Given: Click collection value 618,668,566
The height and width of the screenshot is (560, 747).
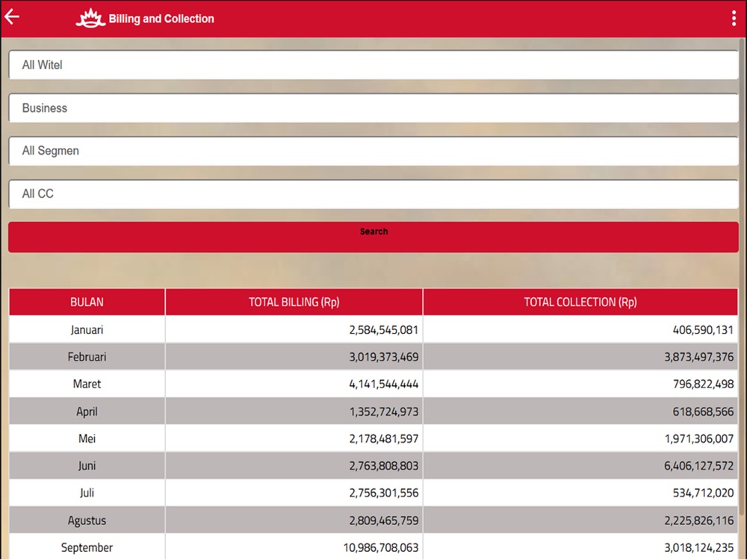Looking at the screenshot, I should pyautogui.click(x=703, y=411).
